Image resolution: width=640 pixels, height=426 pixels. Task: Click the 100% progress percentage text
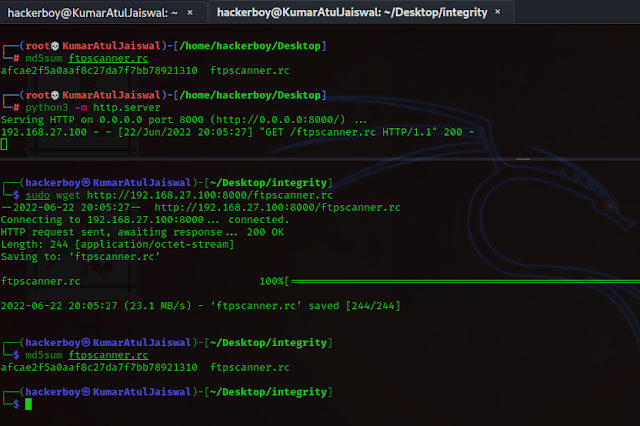point(271,281)
